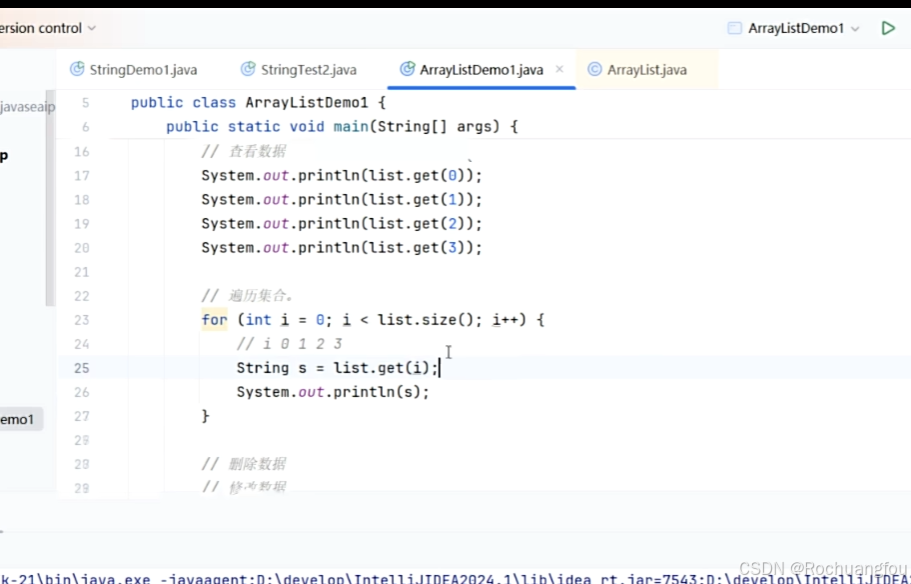Click line number 25 in the gutter
The width and height of the screenshot is (911, 584).
(82, 368)
